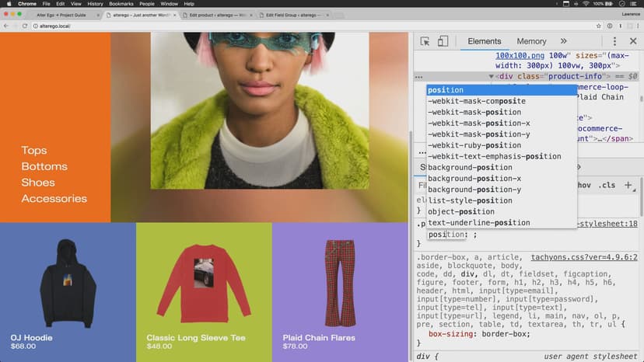644x362 pixels.
Task: Open the OJ Hoodie product thumbnail
Action: click(68, 284)
